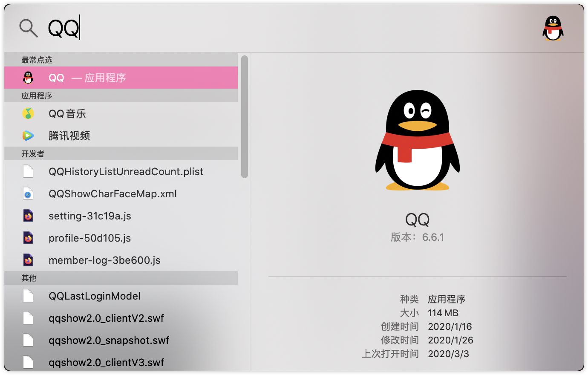Select setting-31c19a.js result
588x375 pixels.
pos(121,216)
